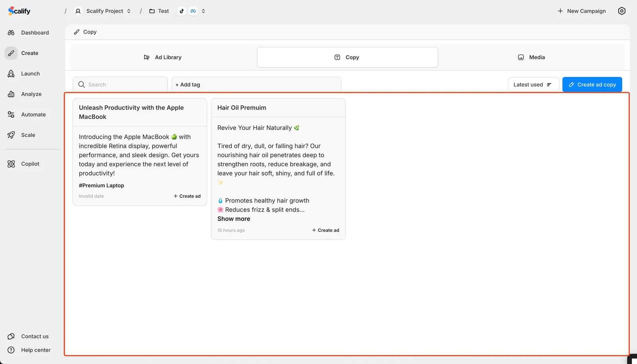Open the Latest used sort dropdown
The height and width of the screenshot is (364, 637).
point(533,85)
